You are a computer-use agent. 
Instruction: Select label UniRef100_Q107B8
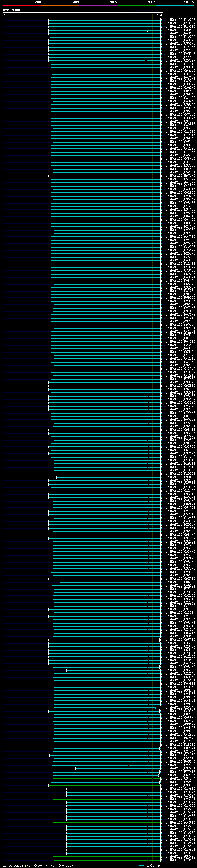(x=180, y=826)
